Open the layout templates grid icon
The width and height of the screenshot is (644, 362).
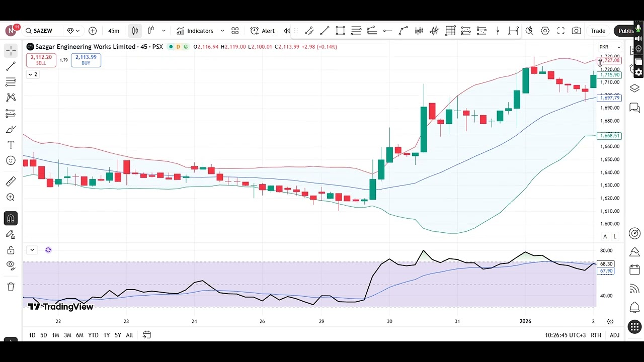coord(235,31)
